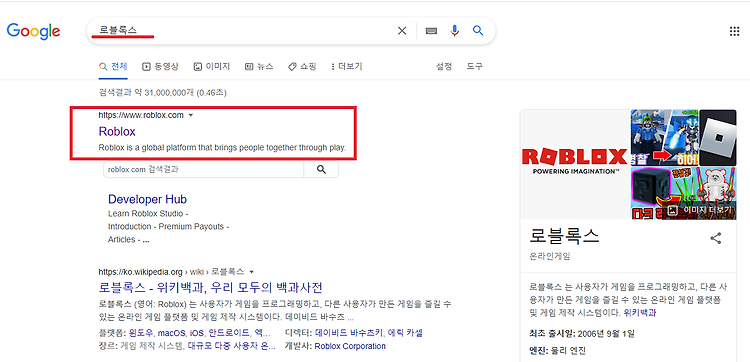Open 도구 tools
The height and width of the screenshot is (362, 750).
pos(474,66)
